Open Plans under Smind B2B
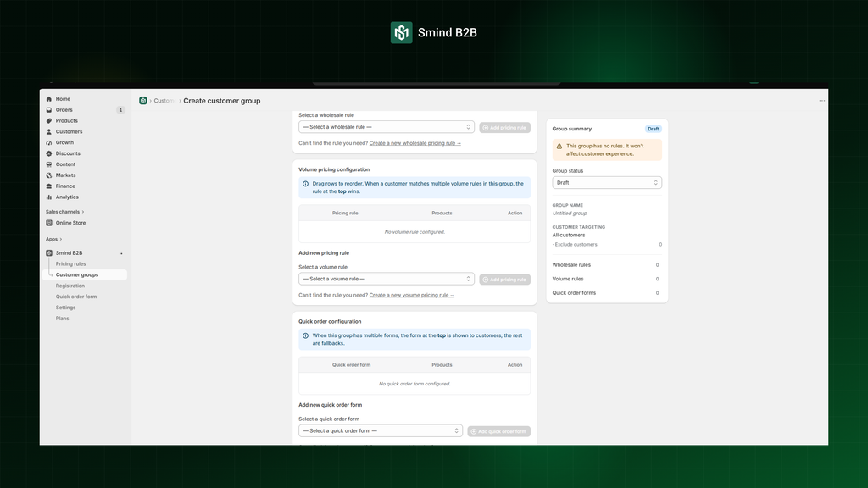 tap(62, 319)
